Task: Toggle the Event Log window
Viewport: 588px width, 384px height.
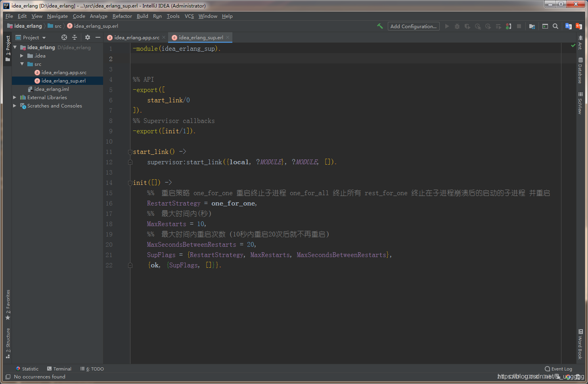Action: point(558,369)
